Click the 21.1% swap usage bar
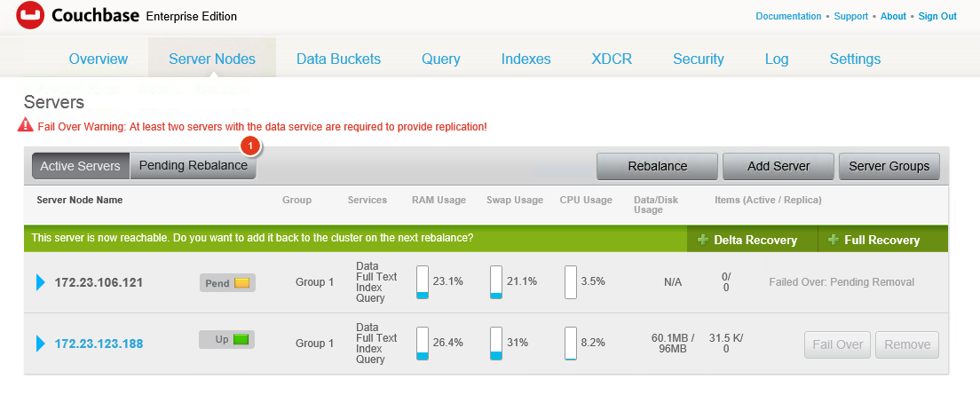 click(496, 282)
